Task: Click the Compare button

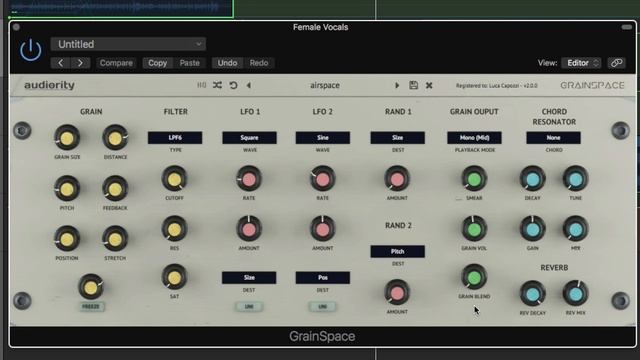Action: pos(116,63)
